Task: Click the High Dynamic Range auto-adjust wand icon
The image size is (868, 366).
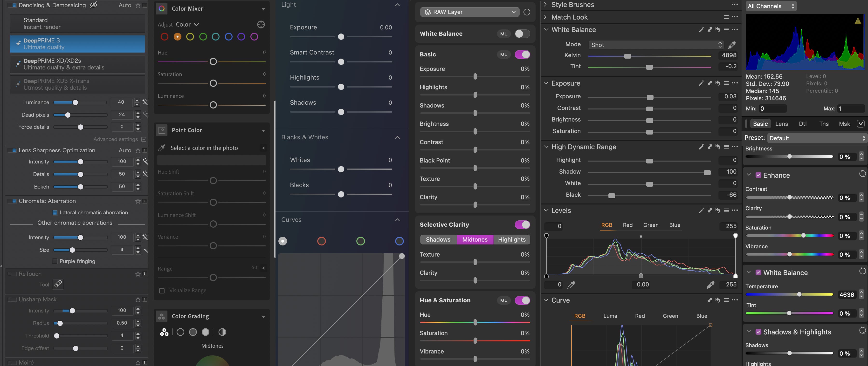Action: (x=702, y=146)
